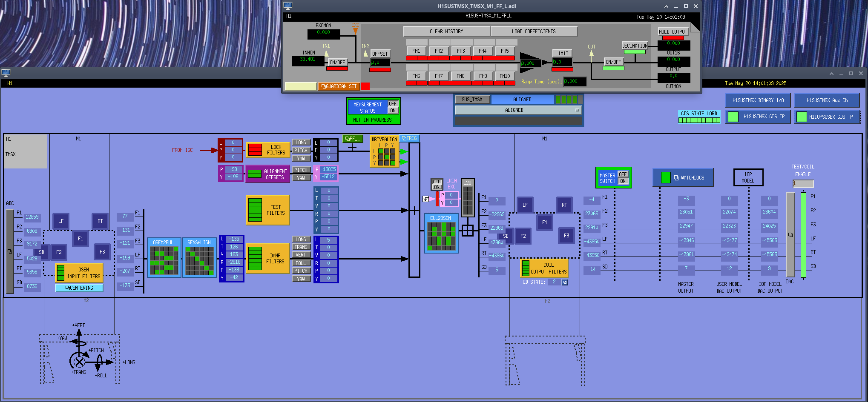Click the small oscillator icon left of LKIN

[425, 199]
